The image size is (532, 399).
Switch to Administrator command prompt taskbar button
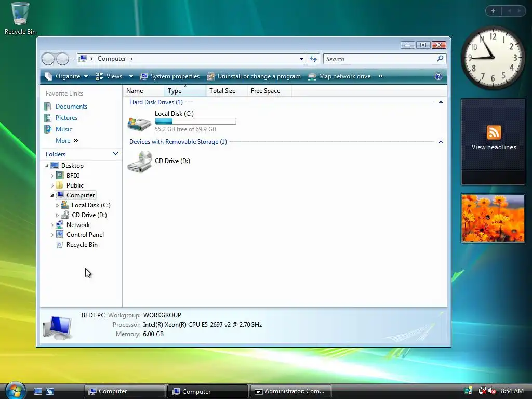click(290, 391)
